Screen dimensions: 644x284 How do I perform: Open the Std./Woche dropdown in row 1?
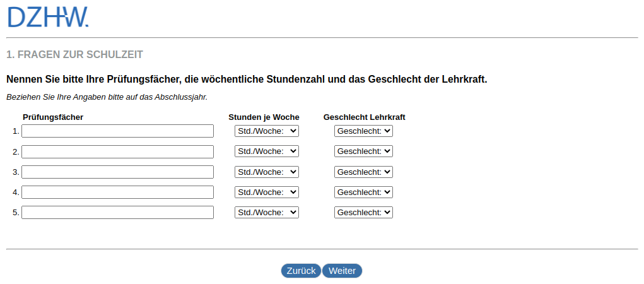[266, 131]
